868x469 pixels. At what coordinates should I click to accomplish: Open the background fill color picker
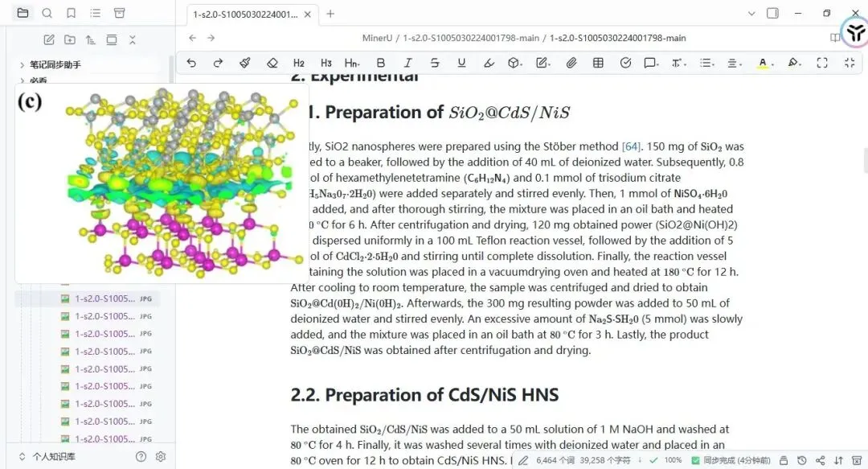[x=795, y=64]
